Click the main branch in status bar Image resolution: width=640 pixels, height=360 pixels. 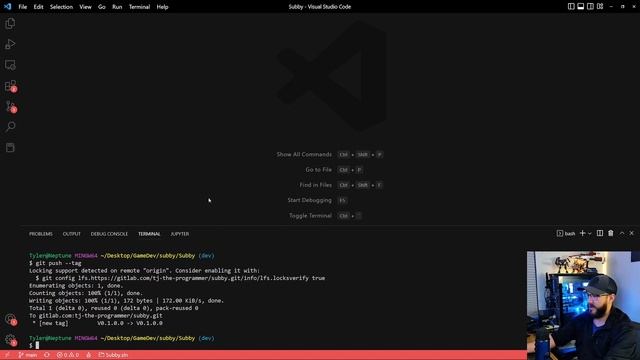point(28,355)
